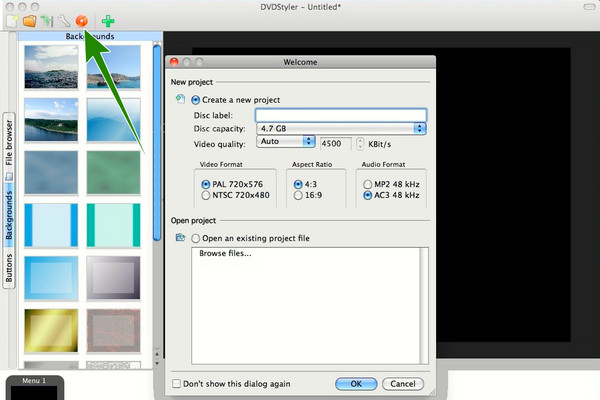The width and height of the screenshot is (600, 400).
Task: Click the green plus Add file icon
Action: (x=108, y=21)
